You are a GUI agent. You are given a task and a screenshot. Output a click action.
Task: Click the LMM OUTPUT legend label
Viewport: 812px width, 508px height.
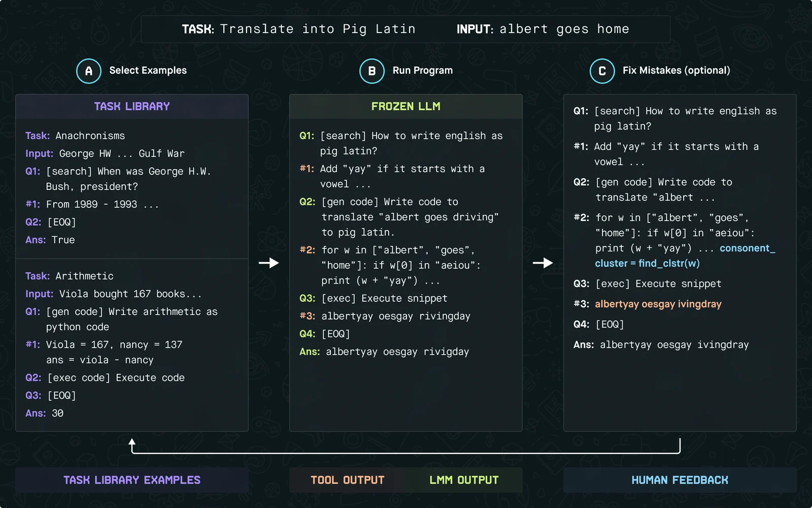[464, 480]
